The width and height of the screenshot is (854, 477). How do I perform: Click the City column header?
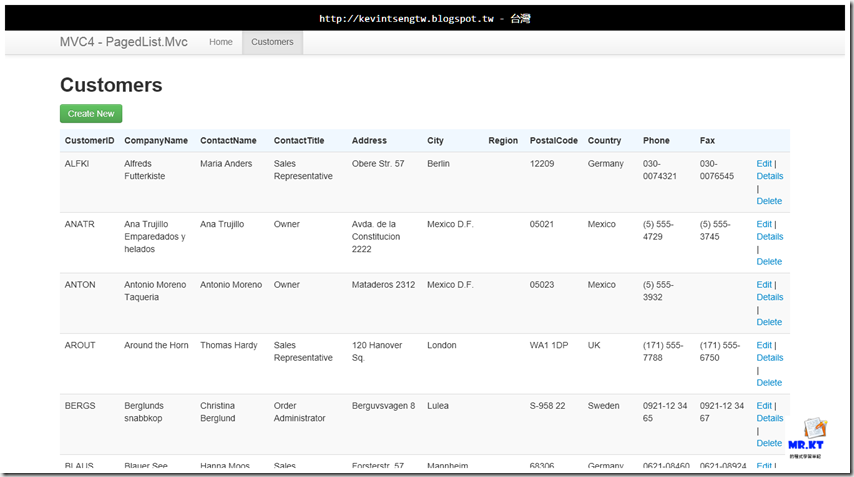click(435, 140)
